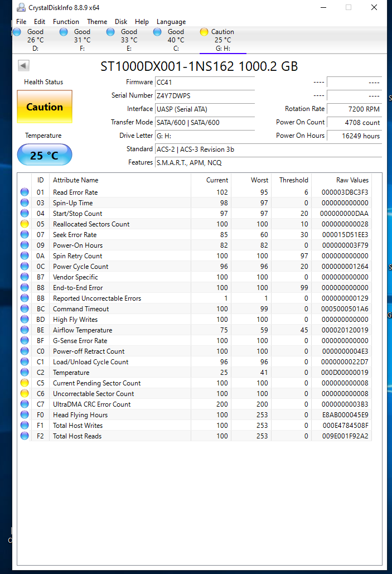Open the Theme menu
The image size is (392, 574).
click(97, 22)
